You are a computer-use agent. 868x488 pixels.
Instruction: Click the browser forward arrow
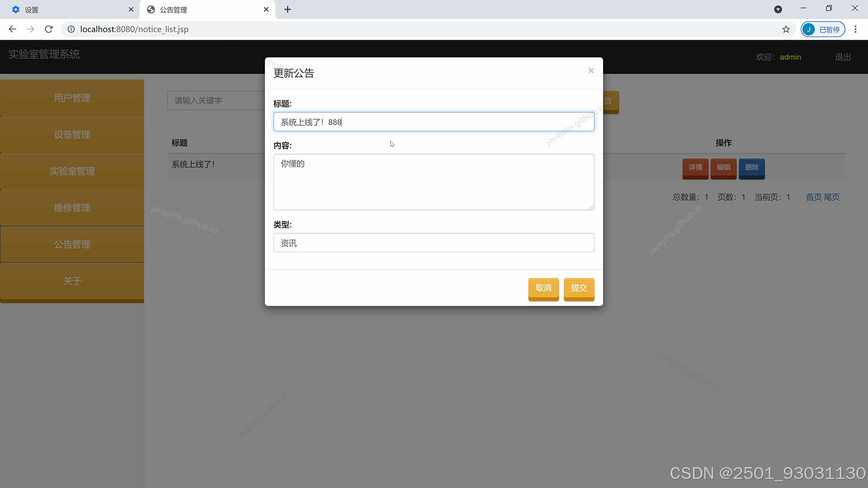pos(30,29)
